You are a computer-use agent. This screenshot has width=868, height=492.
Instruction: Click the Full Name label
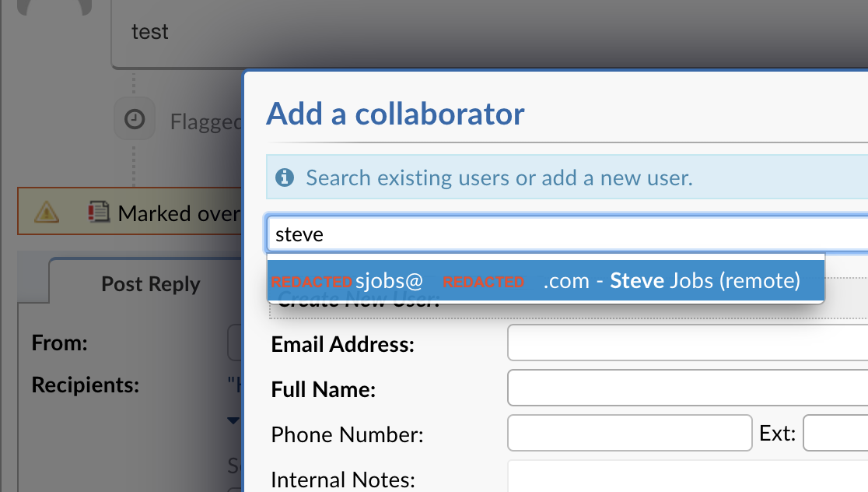(324, 389)
